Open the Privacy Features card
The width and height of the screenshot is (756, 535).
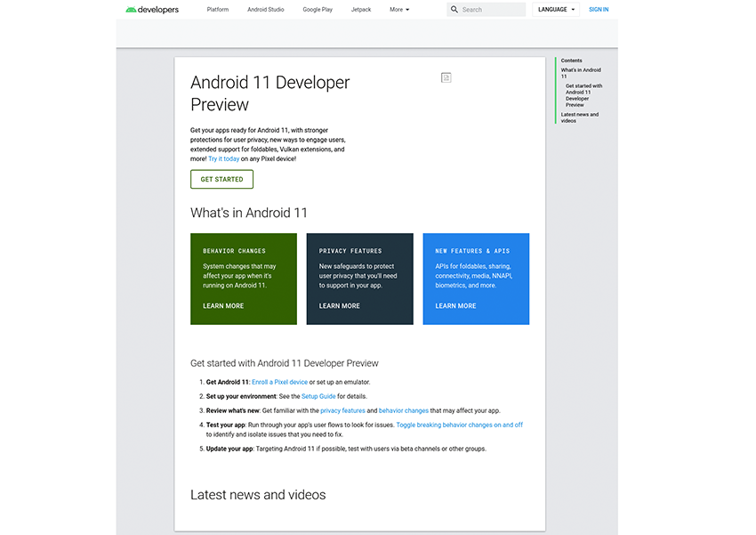[359, 279]
